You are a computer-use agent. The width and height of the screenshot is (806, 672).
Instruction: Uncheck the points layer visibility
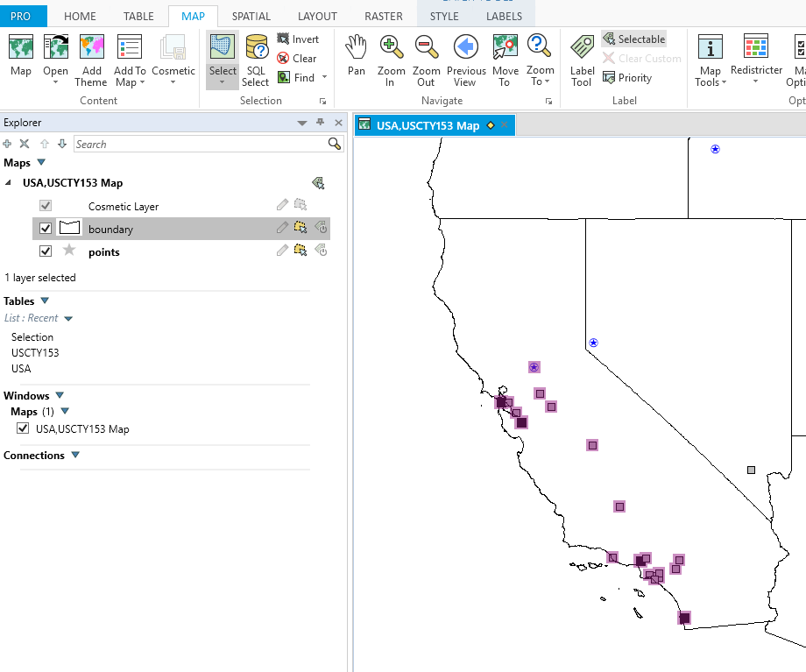pos(45,251)
